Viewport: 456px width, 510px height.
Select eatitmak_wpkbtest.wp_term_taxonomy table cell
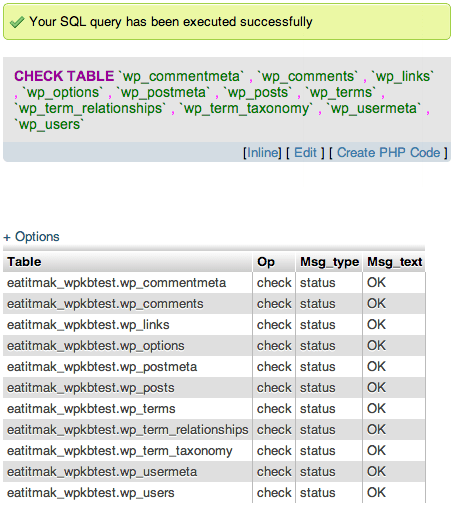128,451
